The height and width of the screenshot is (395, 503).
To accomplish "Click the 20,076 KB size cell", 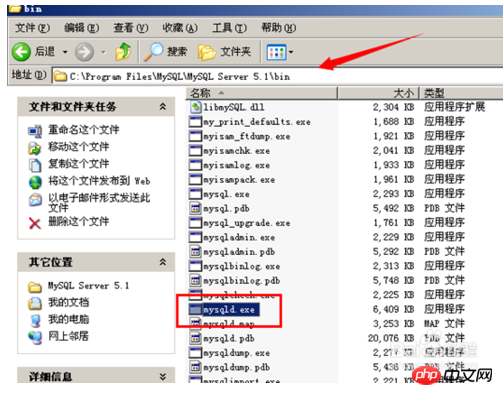I will click(391, 338).
